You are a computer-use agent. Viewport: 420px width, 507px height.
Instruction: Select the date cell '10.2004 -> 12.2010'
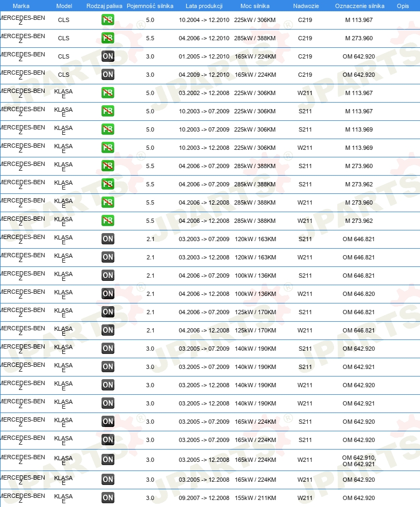point(204,20)
